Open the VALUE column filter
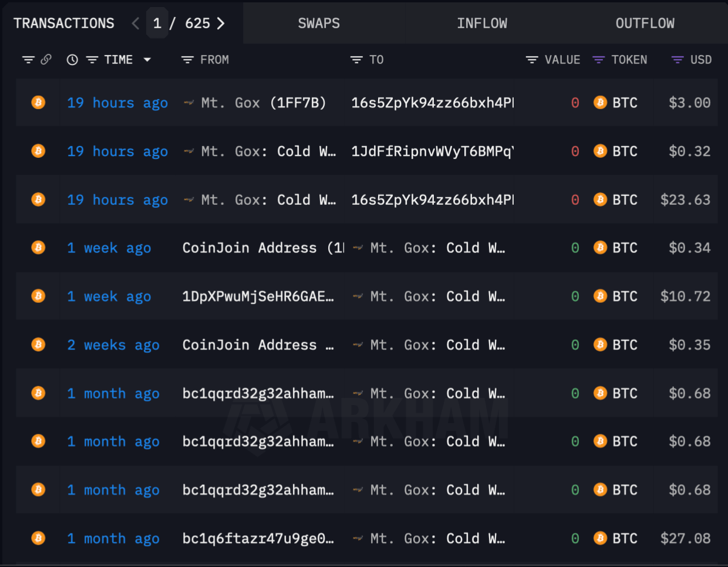This screenshot has width=728, height=567. point(532,60)
